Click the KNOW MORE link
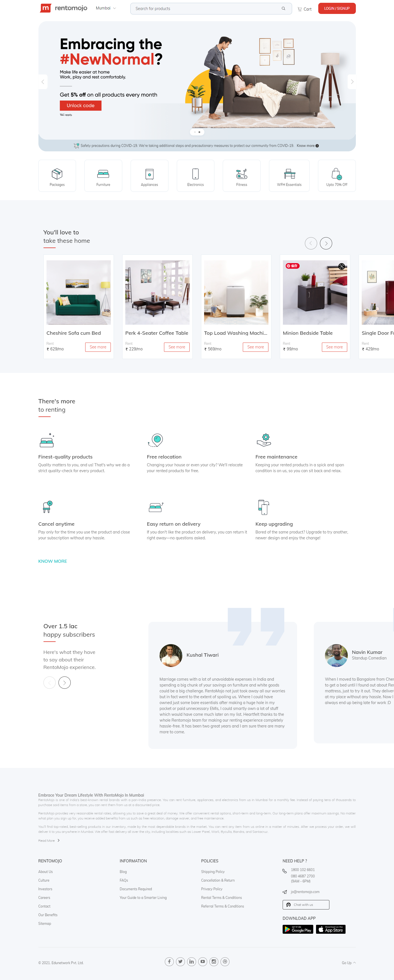This screenshot has height=980, width=394. (52, 561)
